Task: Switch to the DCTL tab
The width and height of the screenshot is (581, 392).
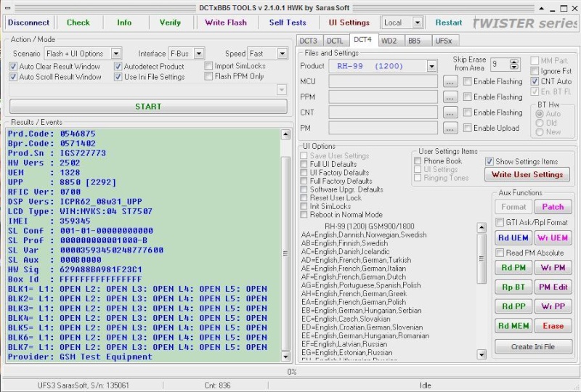Action: tap(336, 41)
